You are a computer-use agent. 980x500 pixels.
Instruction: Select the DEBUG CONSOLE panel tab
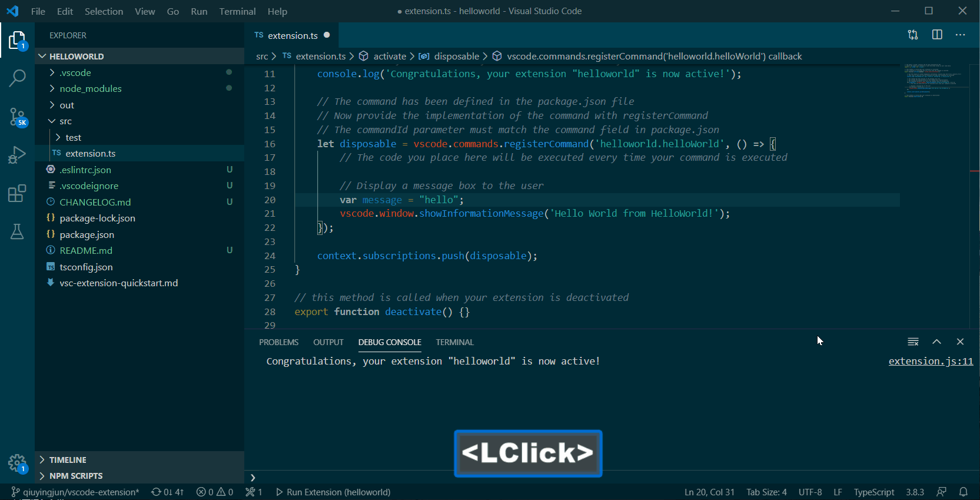pos(390,342)
